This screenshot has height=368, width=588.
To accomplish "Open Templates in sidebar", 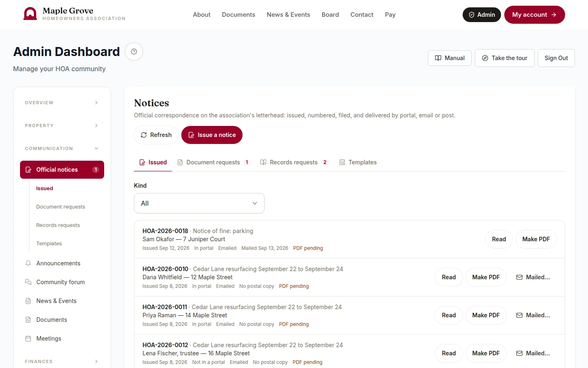I will 49,244.
